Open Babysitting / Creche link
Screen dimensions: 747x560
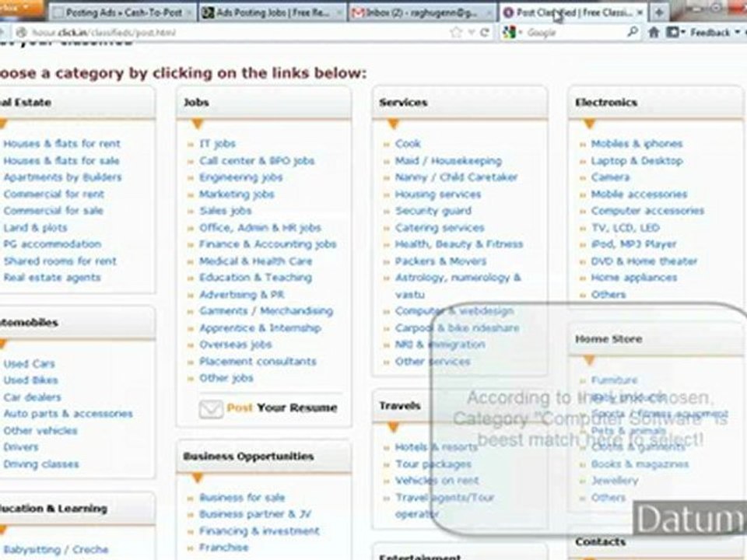(x=56, y=550)
